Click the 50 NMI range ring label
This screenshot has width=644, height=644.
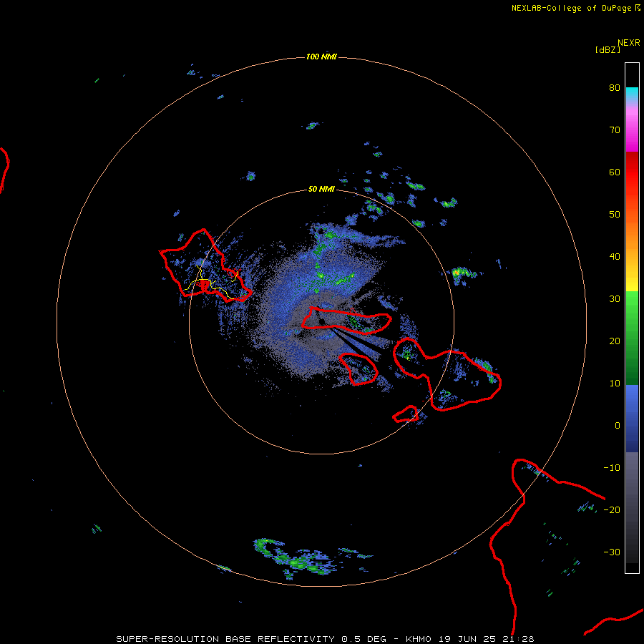[x=321, y=190]
